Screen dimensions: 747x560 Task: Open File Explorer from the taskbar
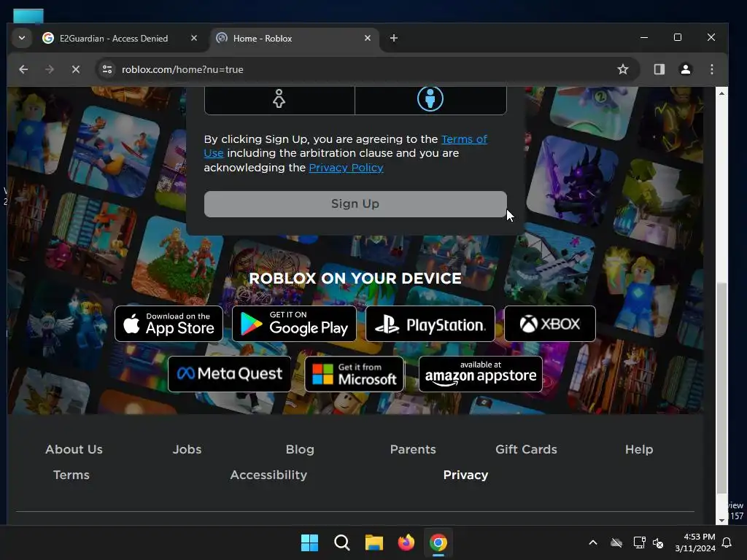coord(374,542)
